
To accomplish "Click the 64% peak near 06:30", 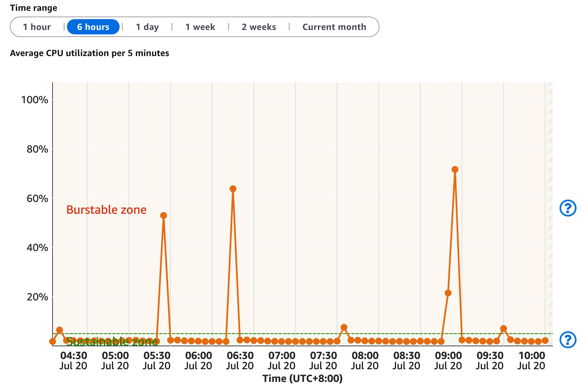I will [x=233, y=189].
